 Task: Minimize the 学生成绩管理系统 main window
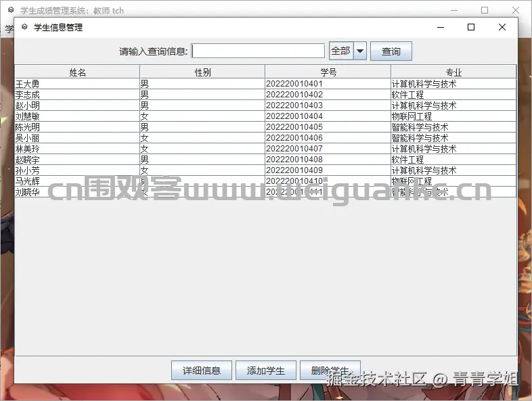[x=454, y=10]
